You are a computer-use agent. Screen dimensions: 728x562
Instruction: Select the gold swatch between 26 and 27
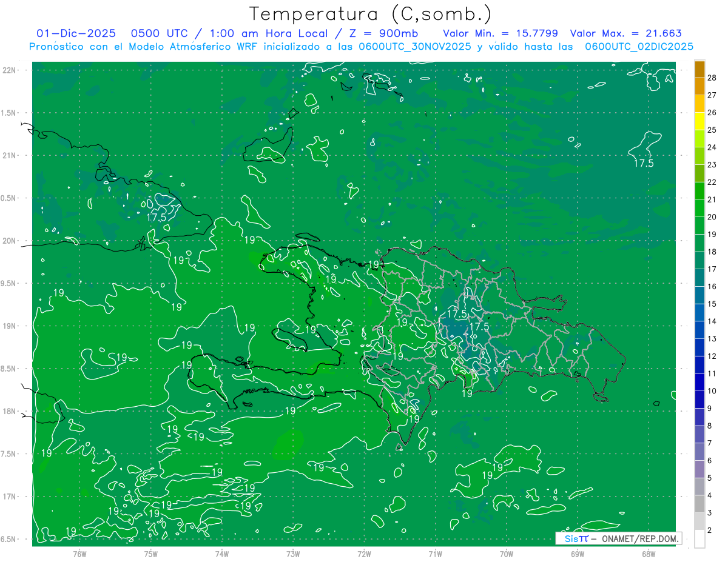700,104
